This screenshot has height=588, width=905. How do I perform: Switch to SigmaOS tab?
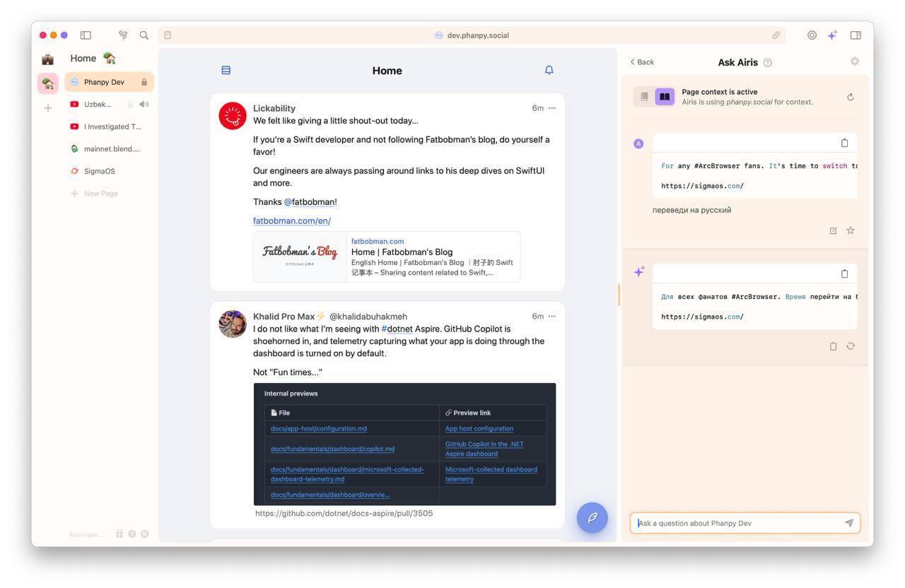coord(109,171)
